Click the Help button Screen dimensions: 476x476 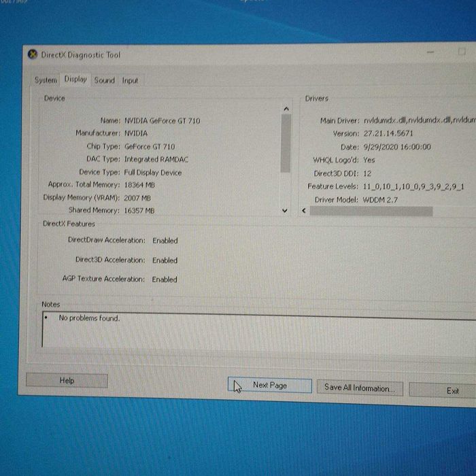tap(67, 380)
